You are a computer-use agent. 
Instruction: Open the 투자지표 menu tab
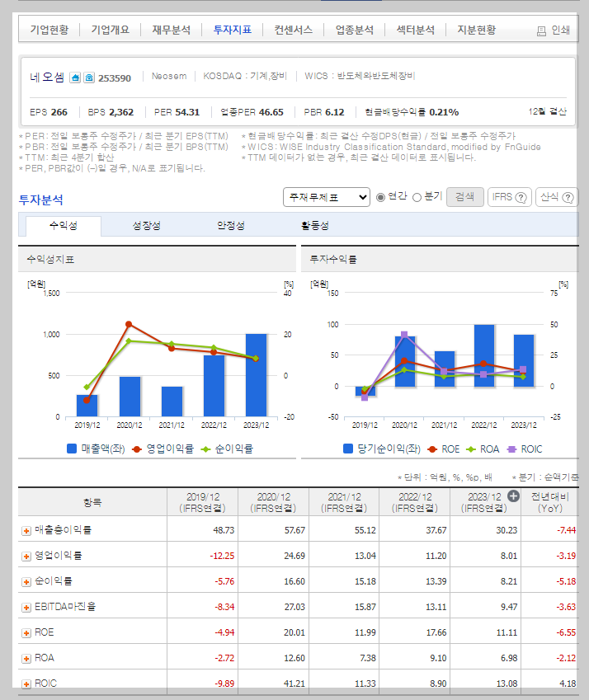(x=232, y=30)
